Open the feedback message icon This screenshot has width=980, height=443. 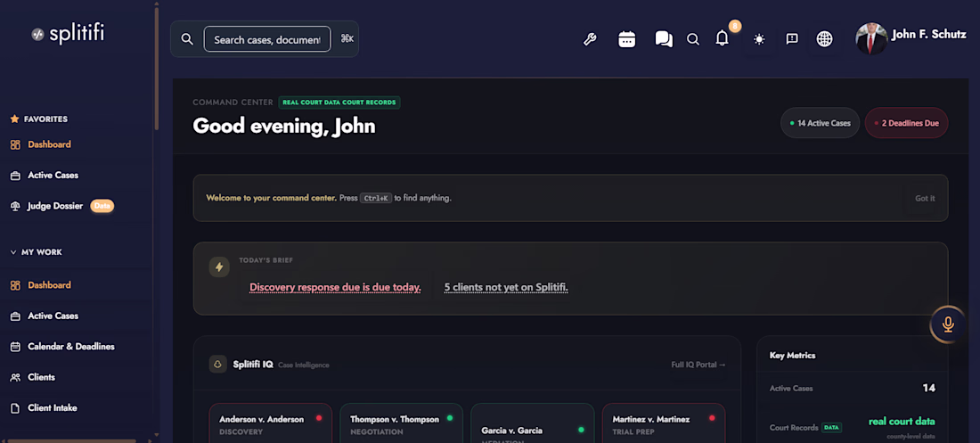click(x=792, y=39)
